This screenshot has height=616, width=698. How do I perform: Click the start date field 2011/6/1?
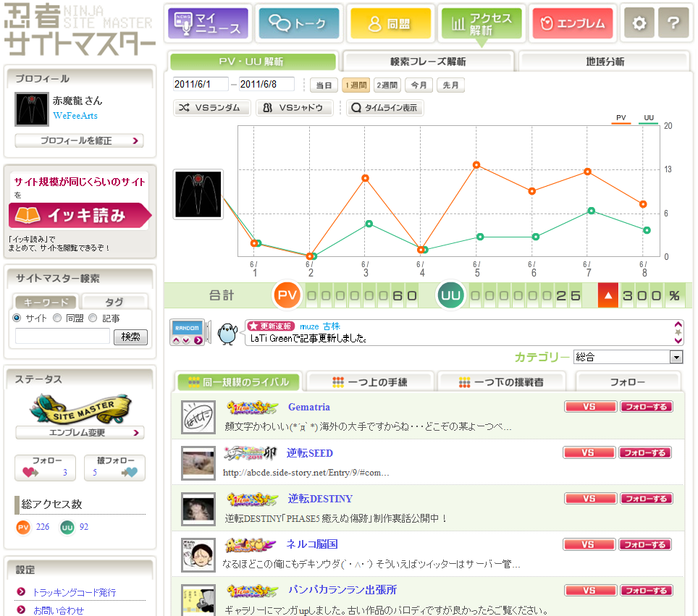(x=201, y=84)
